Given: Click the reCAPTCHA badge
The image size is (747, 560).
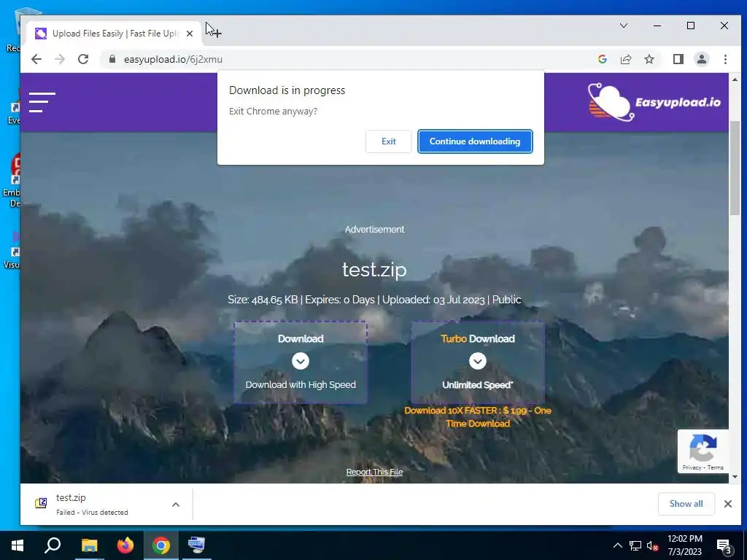Looking at the screenshot, I should pyautogui.click(x=703, y=451).
